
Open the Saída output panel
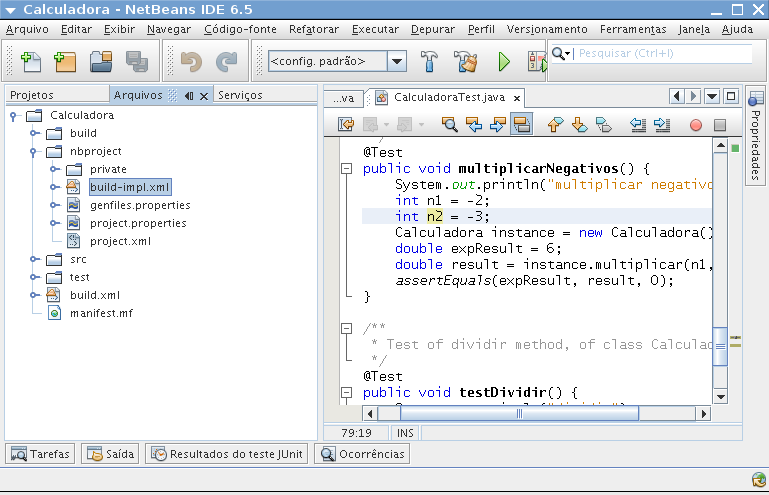[x=110, y=454]
